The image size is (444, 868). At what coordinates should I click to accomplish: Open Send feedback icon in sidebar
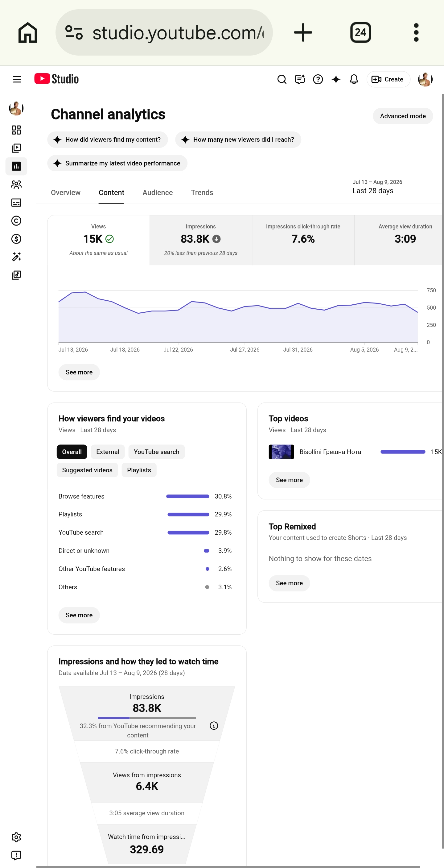tap(16, 856)
